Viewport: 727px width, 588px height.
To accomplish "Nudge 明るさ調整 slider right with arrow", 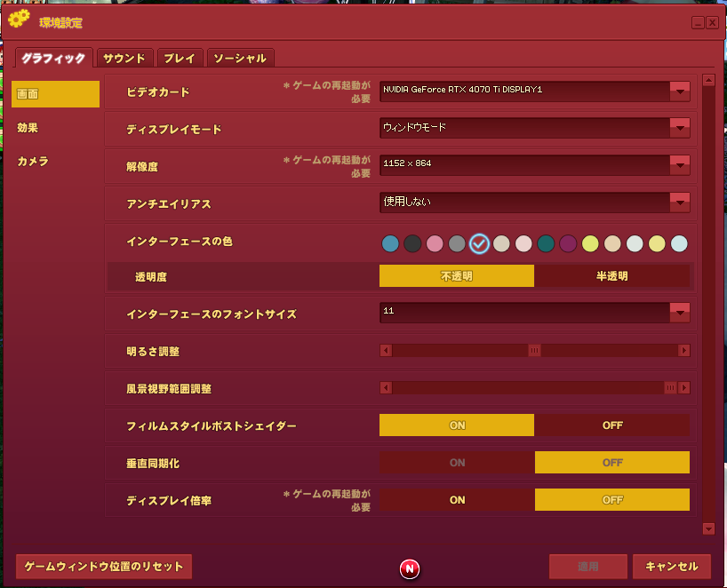I will coord(683,350).
